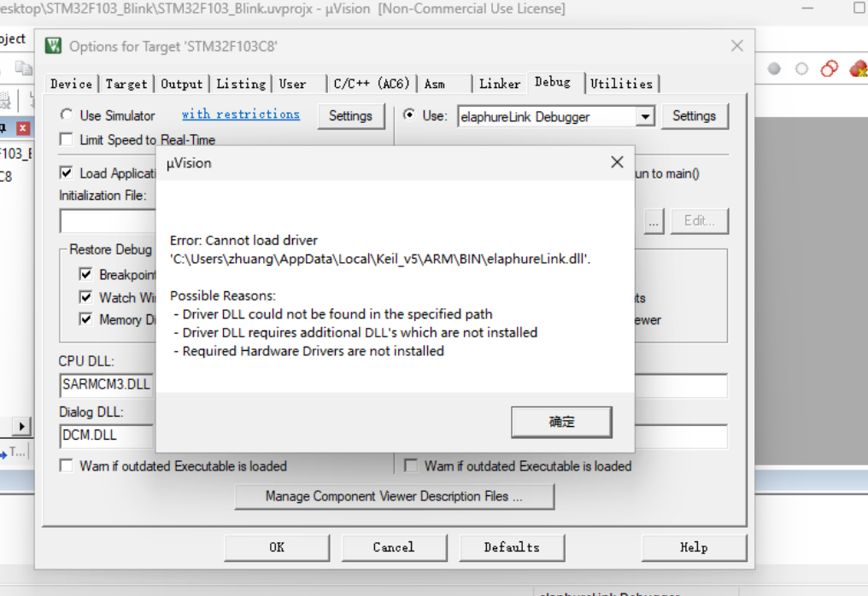The width and height of the screenshot is (868, 596).
Task: Maximize the µVision main window
Action: 859,9
